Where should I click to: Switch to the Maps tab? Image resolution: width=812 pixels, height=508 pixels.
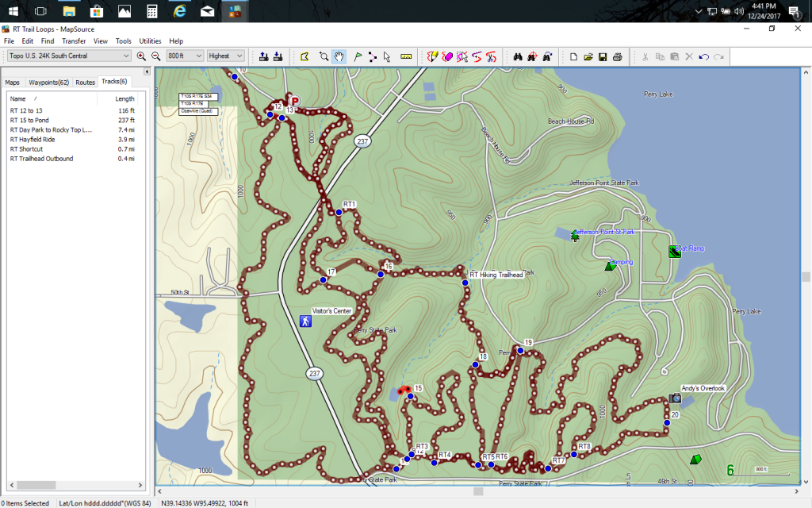(x=13, y=83)
